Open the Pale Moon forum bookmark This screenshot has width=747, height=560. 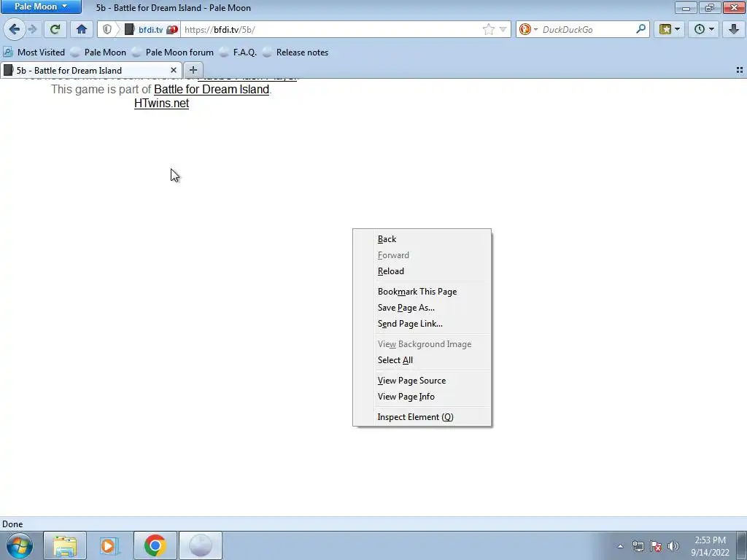pos(172,52)
